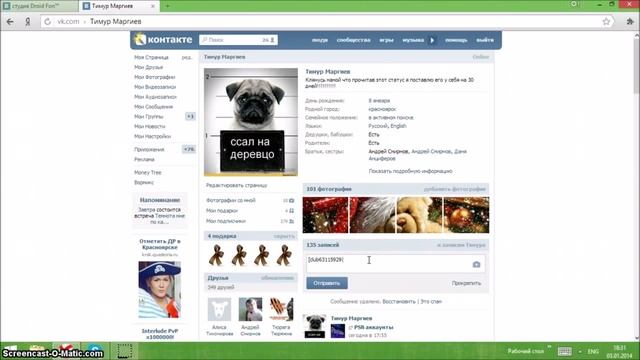Click Редактировать страницу link

point(237,185)
